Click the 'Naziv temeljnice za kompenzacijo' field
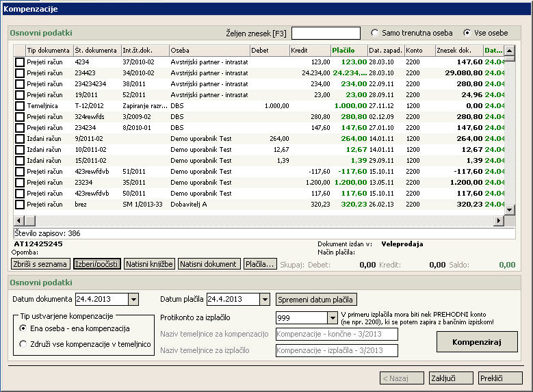The height and width of the screenshot is (392, 533). click(337, 335)
